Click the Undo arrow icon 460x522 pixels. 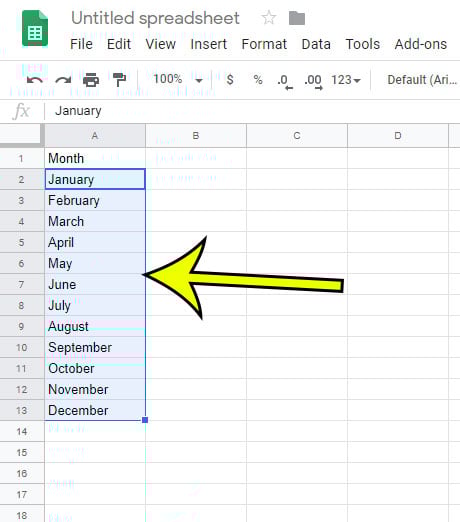click(35, 80)
